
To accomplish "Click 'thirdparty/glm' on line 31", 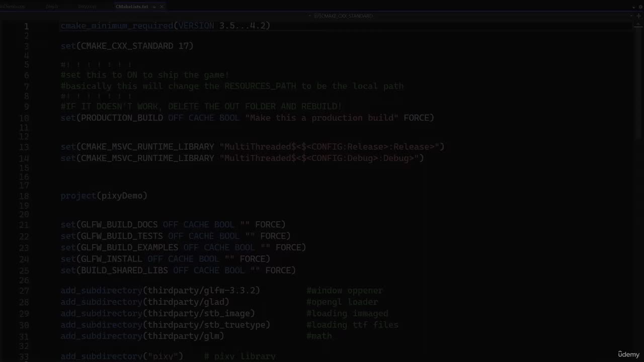I will (184, 336).
